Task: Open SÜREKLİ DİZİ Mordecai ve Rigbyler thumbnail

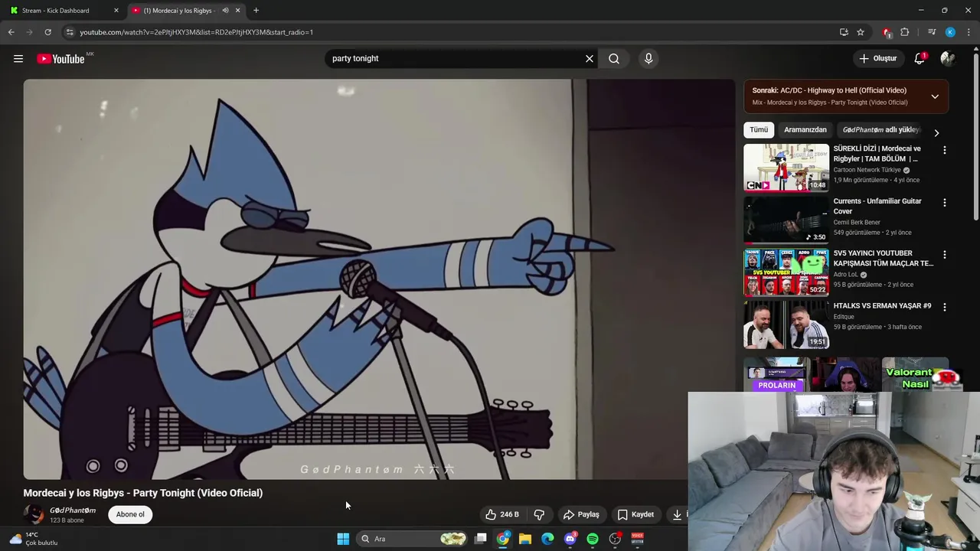Action: point(786,167)
